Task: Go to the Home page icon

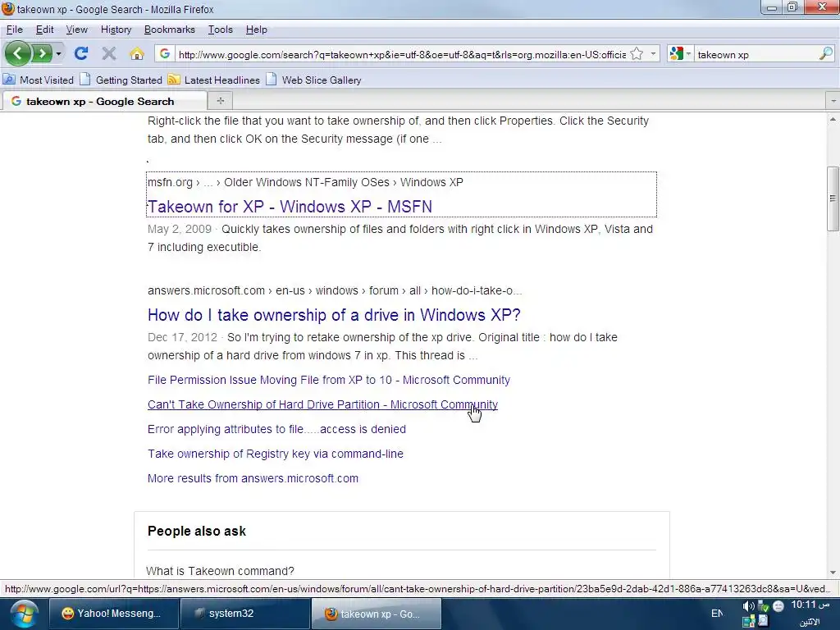Action: coord(137,53)
